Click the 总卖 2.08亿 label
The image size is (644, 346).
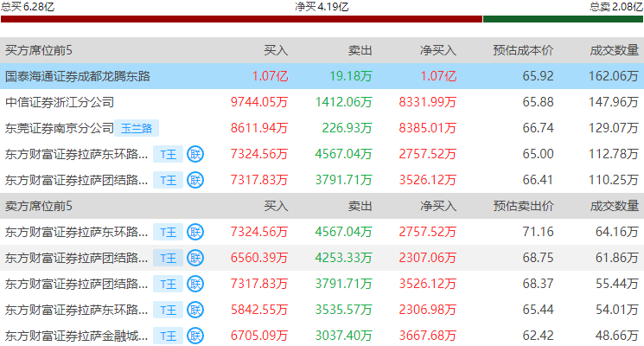point(616,7)
